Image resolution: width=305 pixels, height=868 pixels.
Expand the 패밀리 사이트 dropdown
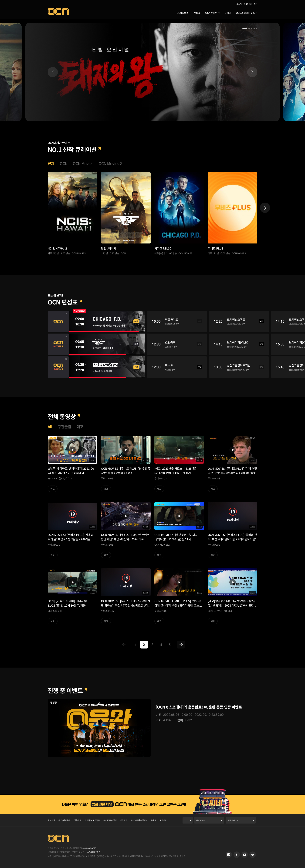[x=240, y=820]
